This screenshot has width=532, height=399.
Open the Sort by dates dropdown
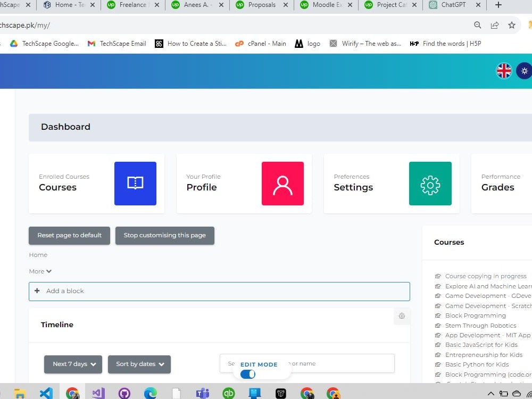pos(139,364)
